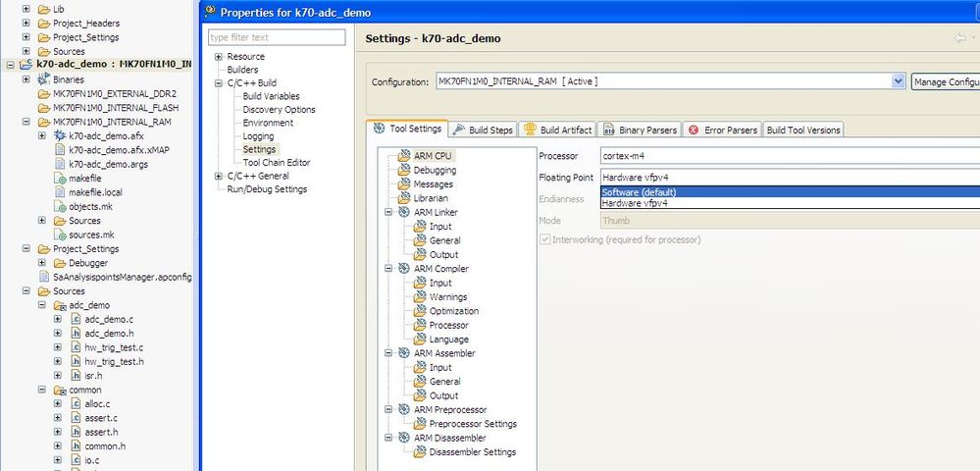Click the back navigation arrow in Settings header
This screenshot has width=980, height=471.
[960, 38]
